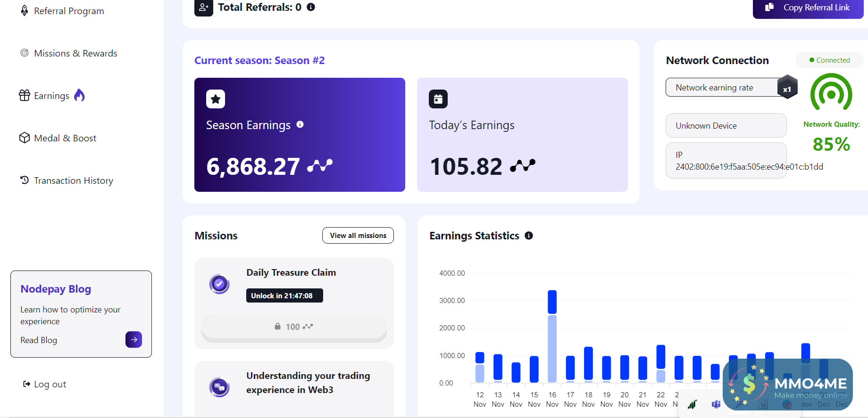The height and width of the screenshot is (418, 868).
Task: Click Today's Earnings value 105.82
Action: (x=466, y=166)
